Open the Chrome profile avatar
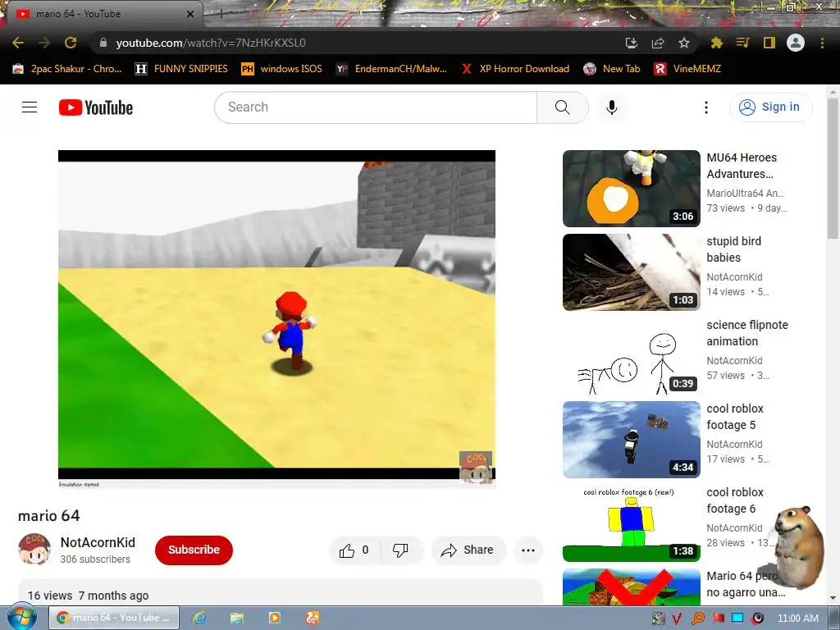 tap(796, 43)
